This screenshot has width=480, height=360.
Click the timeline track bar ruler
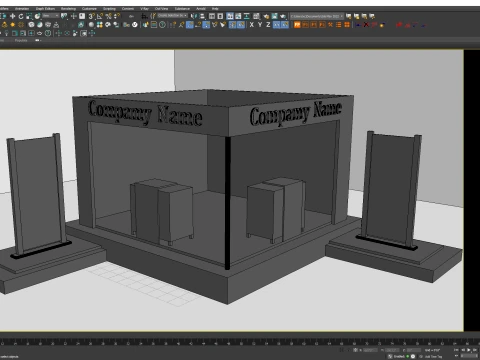pos(240,343)
